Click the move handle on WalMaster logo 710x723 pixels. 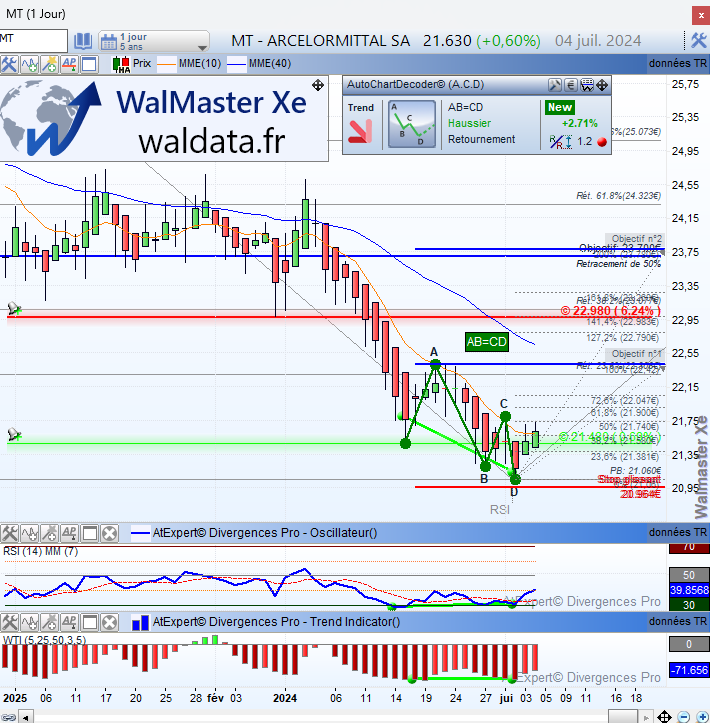[x=318, y=85]
